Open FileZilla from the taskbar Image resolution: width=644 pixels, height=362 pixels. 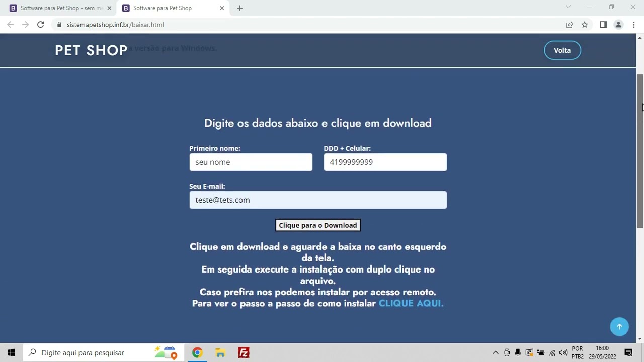pyautogui.click(x=244, y=353)
